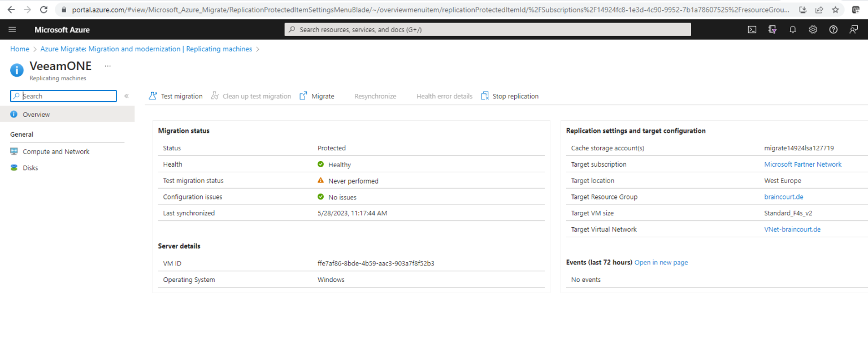Image resolution: width=868 pixels, height=348 pixels.
Task: Open the Microsoft Partner Network subscription link
Action: (803, 164)
